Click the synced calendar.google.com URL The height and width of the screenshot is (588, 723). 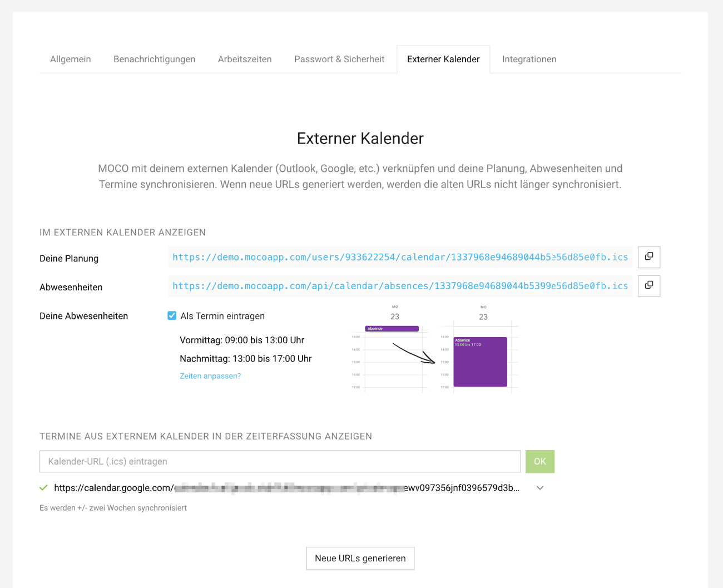286,488
